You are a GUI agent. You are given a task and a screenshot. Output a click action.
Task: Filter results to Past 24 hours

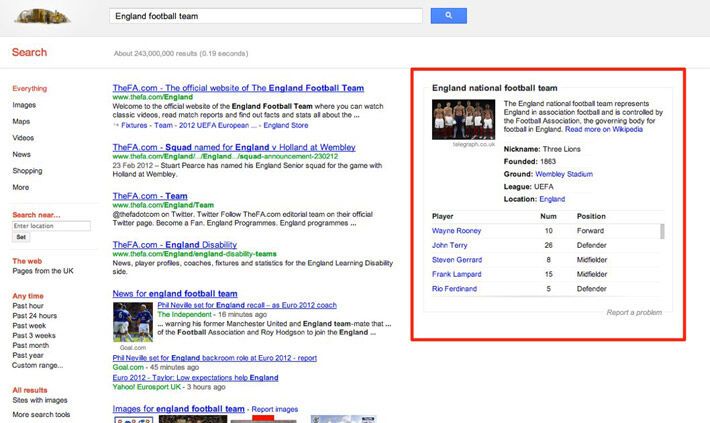34,316
